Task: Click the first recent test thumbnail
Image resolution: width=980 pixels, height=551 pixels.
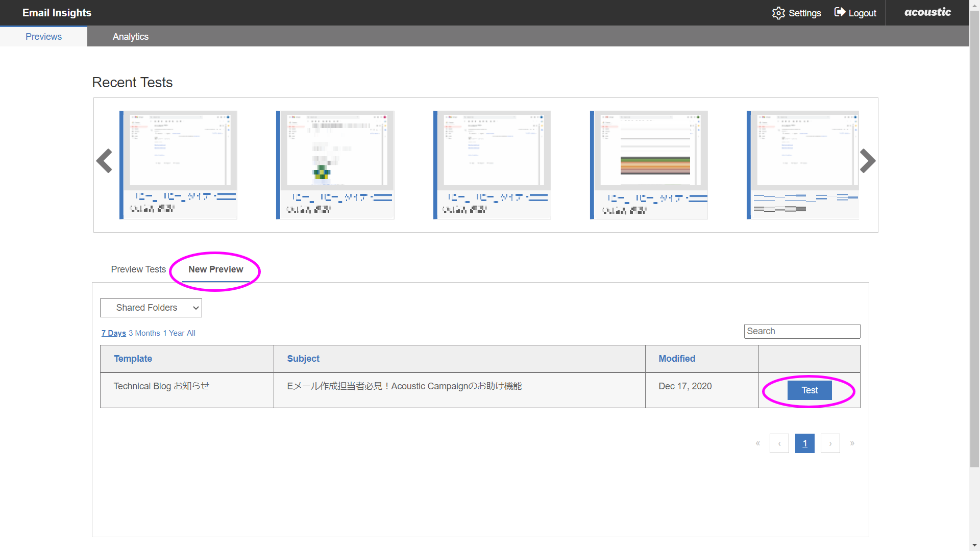Action: (x=178, y=164)
